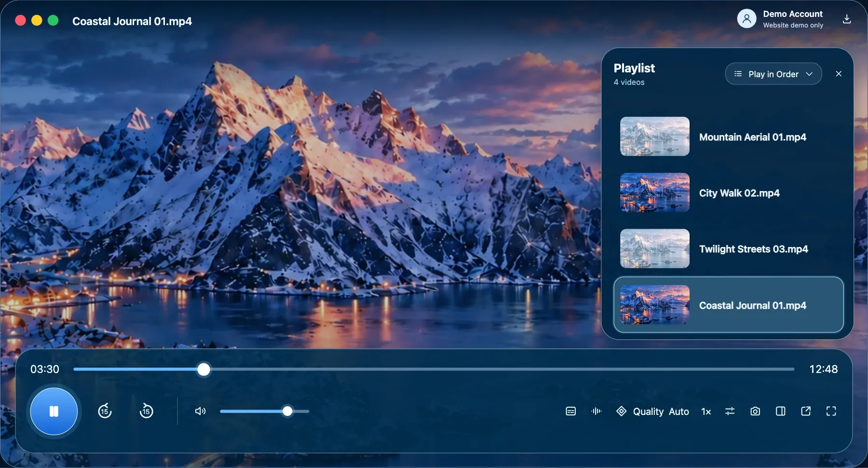Screen dimensions: 868x468
Task: Click the Twilight Streets 03 thumbnail
Action: pyautogui.click(x=655, y=248)
